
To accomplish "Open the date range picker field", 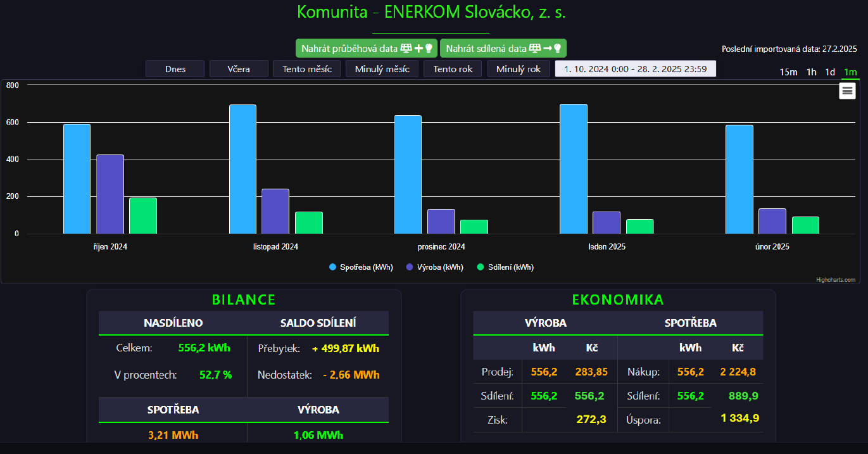I will [x=636, y=69].
